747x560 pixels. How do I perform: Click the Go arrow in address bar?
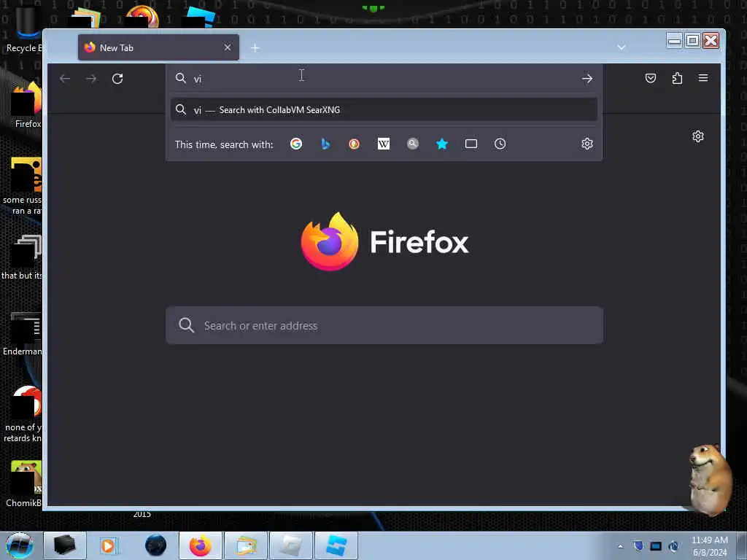(x=587, y=79)
